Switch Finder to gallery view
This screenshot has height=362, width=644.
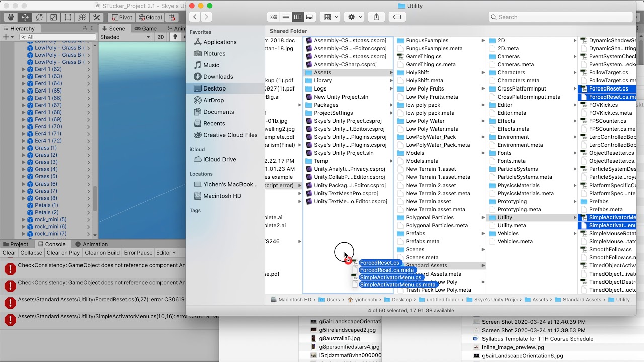click(x=310, y=17)
